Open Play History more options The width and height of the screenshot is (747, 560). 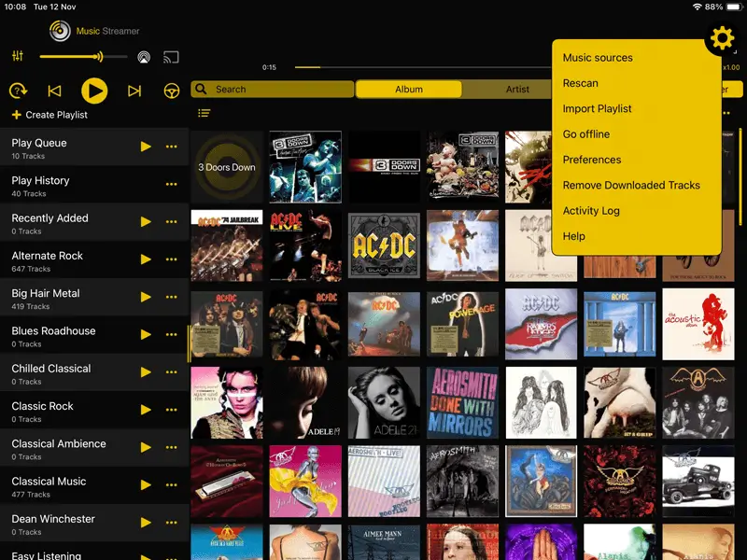click(x=172, y=184)
